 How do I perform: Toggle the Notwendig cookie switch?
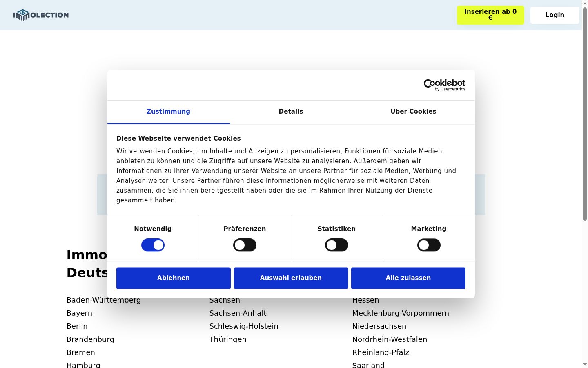point(153,245)
